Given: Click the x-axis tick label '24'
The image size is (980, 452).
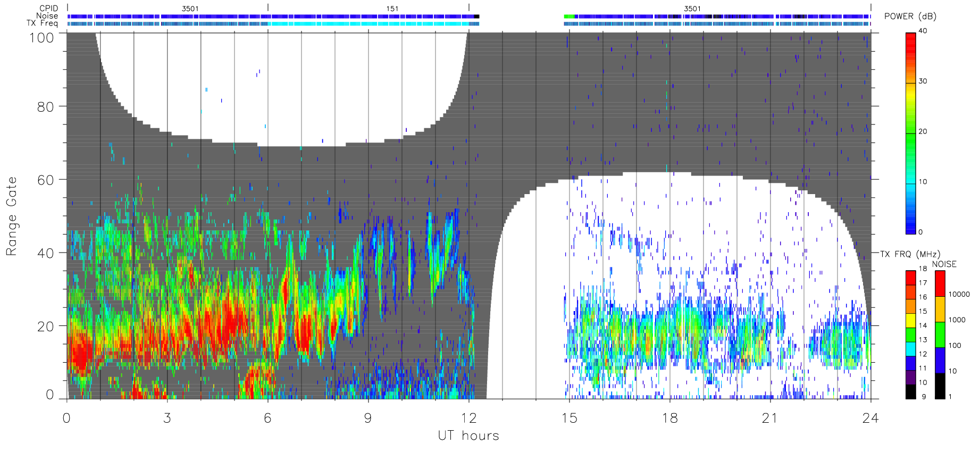Looking at the screenshot, I should click(x=870, y=418).
